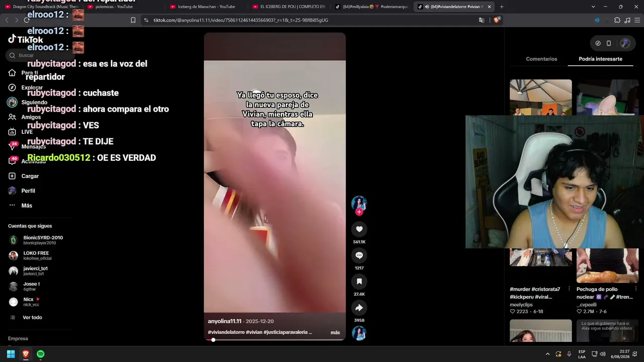Image resolution: width=644 pixels, height=362 pixels.
Task: Switch to the Comentarios tab
Action: [541, 59]
